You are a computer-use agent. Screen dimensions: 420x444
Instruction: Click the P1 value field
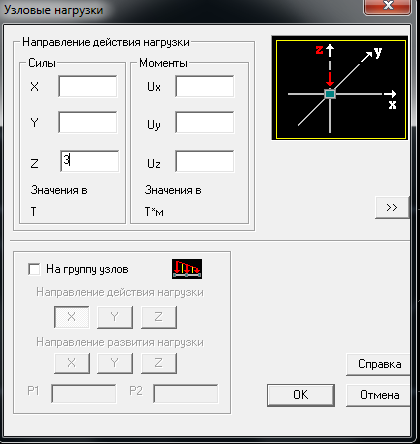pos(84,393)
